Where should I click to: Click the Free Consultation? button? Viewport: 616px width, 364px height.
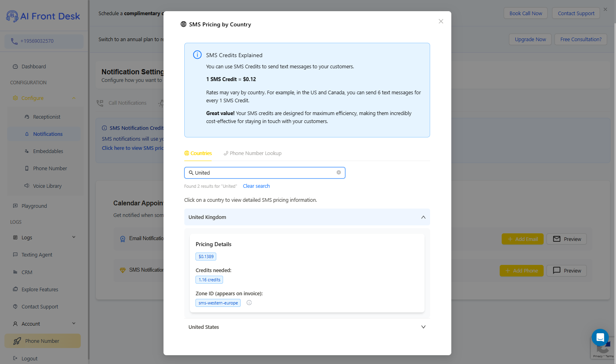point(581,39)
